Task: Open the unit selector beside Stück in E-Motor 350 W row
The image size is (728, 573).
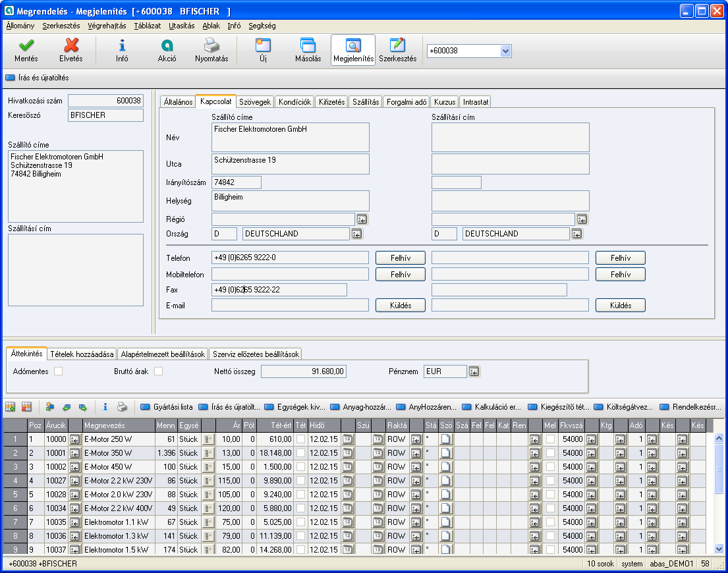Action: (x=208, y=453)
